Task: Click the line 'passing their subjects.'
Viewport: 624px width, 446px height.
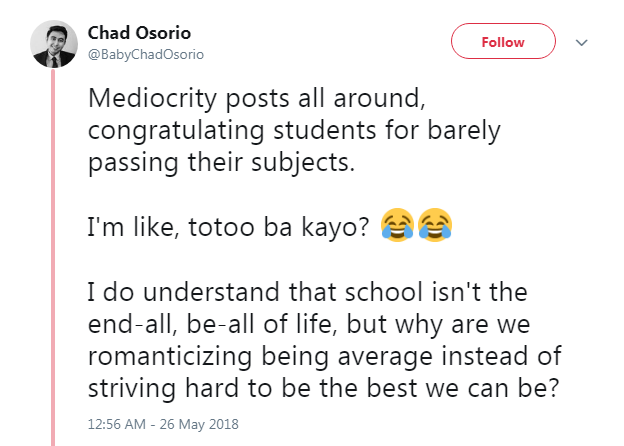Action: click(221, 163)
